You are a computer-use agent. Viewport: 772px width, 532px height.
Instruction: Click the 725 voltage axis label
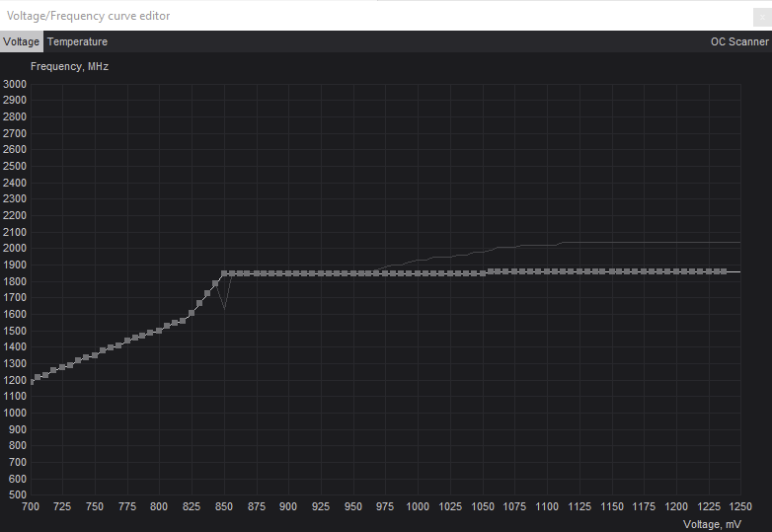[62, 507]
